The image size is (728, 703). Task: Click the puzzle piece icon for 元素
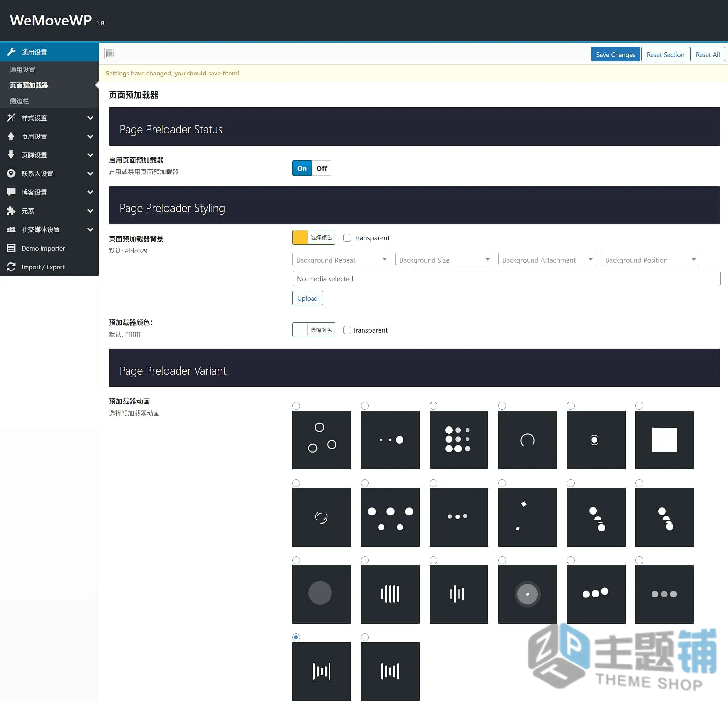coord(11,211)
